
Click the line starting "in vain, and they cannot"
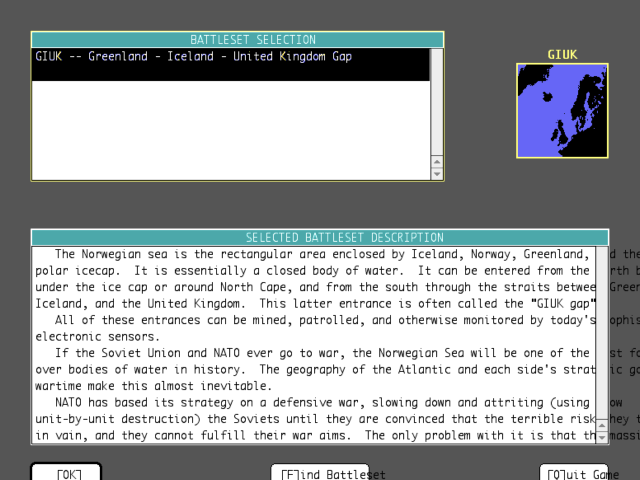tap(315, 436)
